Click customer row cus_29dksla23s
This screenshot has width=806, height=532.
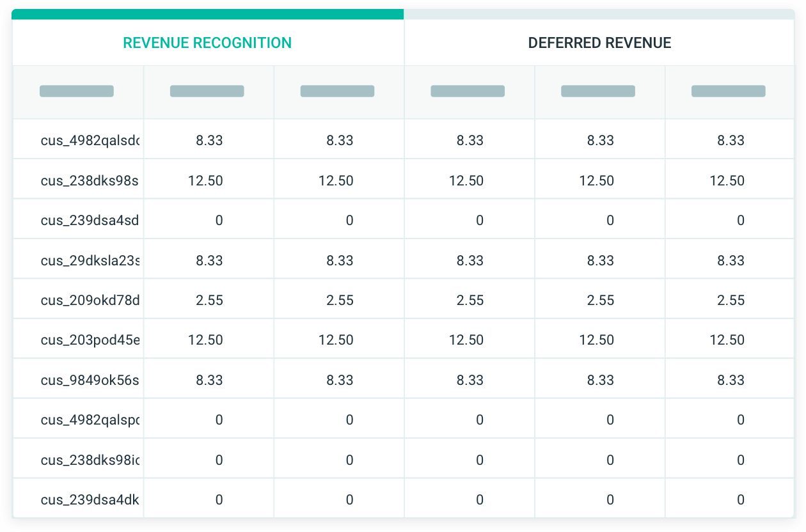click(77, 259)
